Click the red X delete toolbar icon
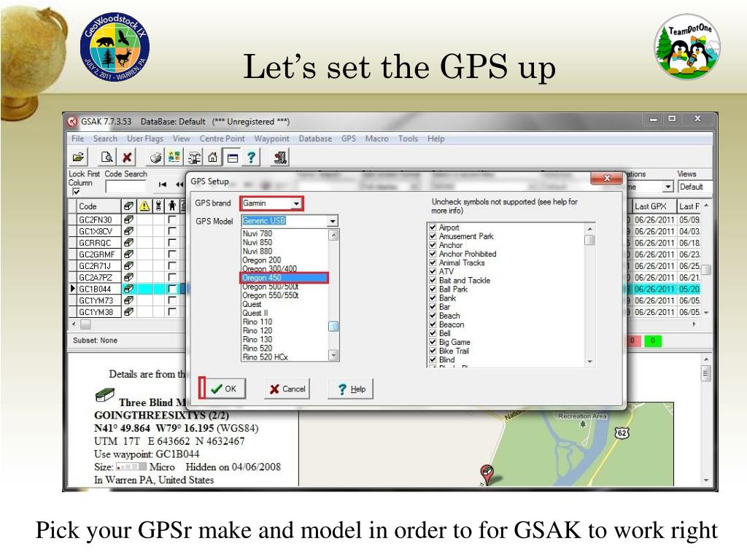The width and height of the screenshot is (747, 560). [127, 157]
